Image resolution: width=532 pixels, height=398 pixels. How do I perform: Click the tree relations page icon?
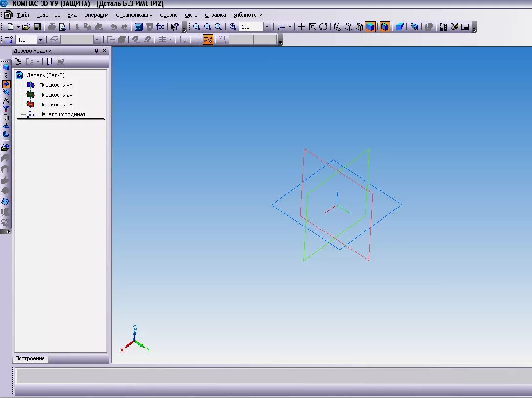click(x=49, y=62)
